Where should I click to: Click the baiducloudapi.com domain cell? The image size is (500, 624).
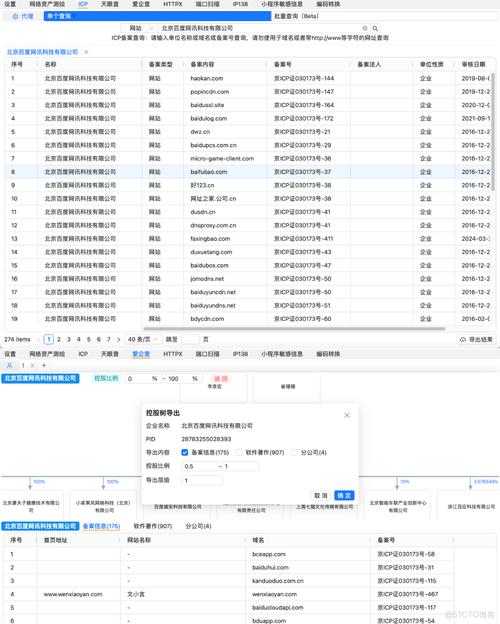point(277,608)
